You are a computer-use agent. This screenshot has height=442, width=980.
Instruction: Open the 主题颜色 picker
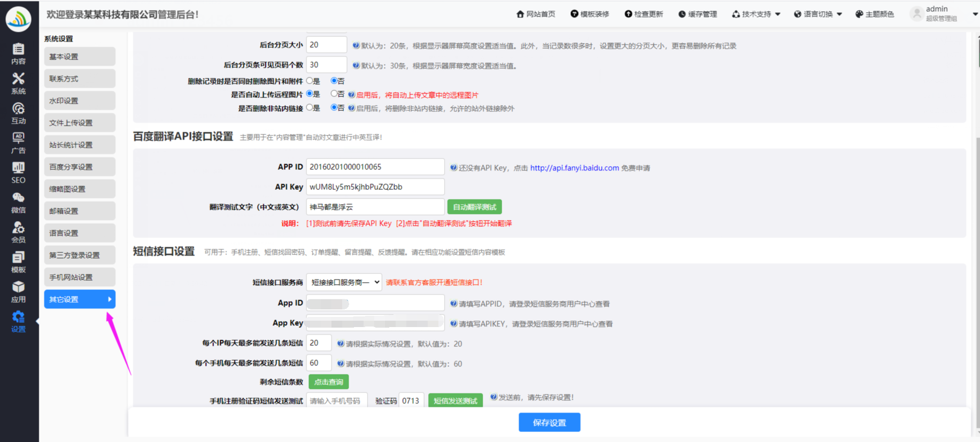pos(875,14)
